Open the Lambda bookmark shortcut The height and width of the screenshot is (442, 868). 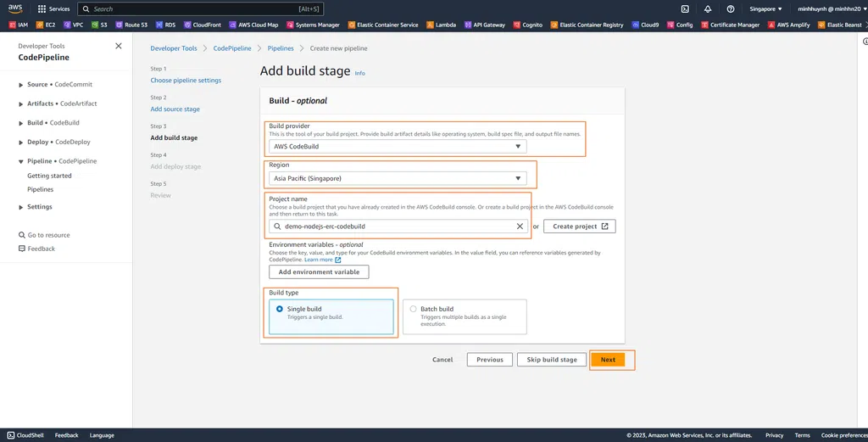[x=441, y=25]
